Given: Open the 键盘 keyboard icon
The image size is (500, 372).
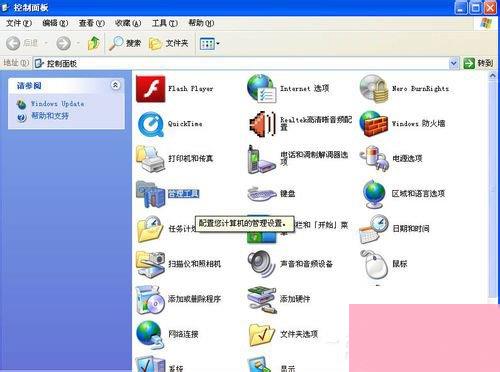Looking at the screenshot, I should 262,194.
